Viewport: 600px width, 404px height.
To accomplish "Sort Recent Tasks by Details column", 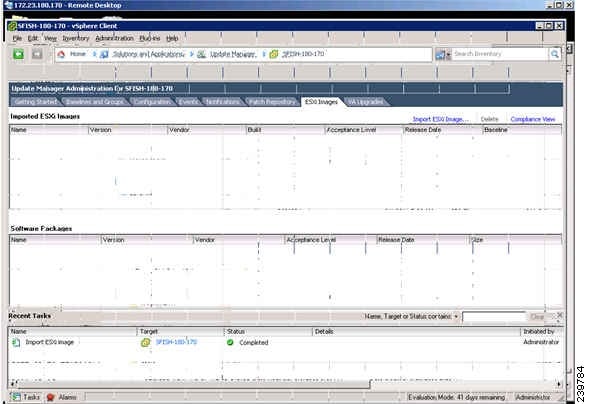I will [x=416, y=332].
